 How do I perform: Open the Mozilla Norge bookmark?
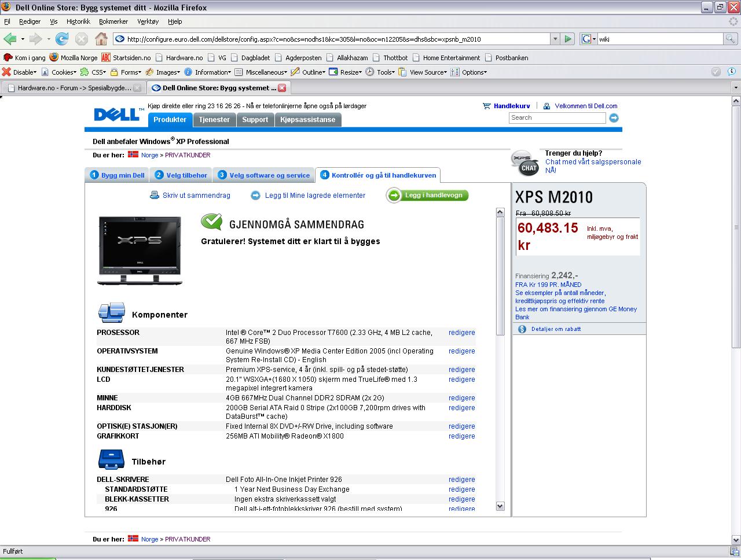click(x=74, y=58)
